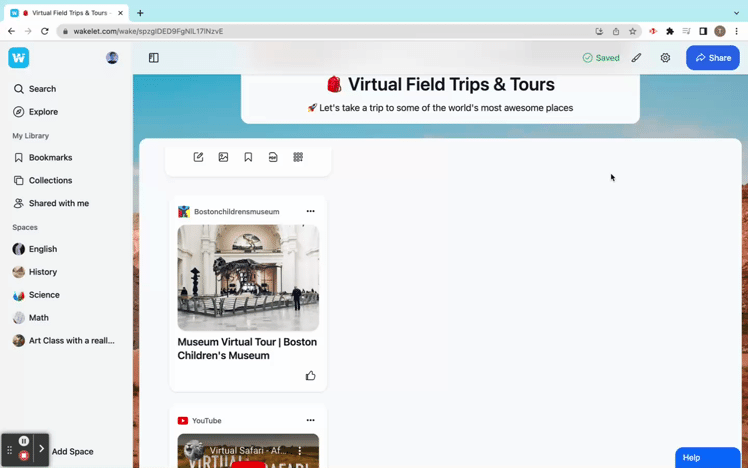The image size is (748, 468).
Task: Click the pencil edit collection icon
Action: pyautogui.click(x=636, y=58)
